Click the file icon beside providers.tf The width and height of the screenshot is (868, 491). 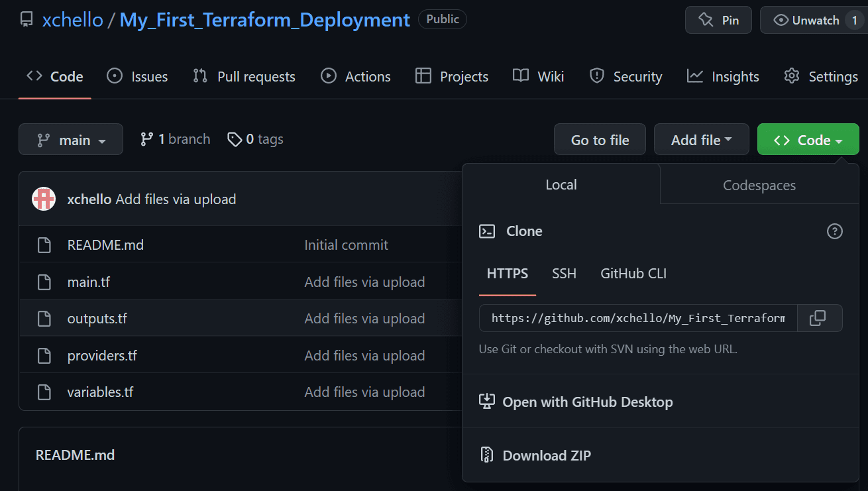point(44,355)
